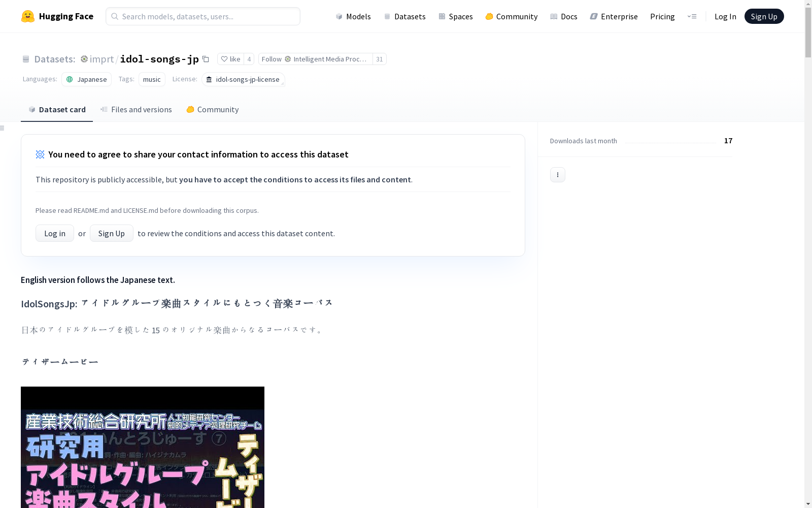
Task: Click the teaser movie poster thumbnail
Action: 143,447
